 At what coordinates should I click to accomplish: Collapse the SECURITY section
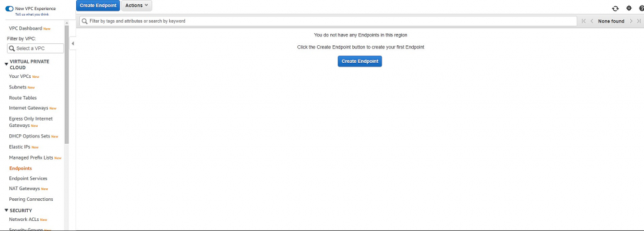pos(6,210)
